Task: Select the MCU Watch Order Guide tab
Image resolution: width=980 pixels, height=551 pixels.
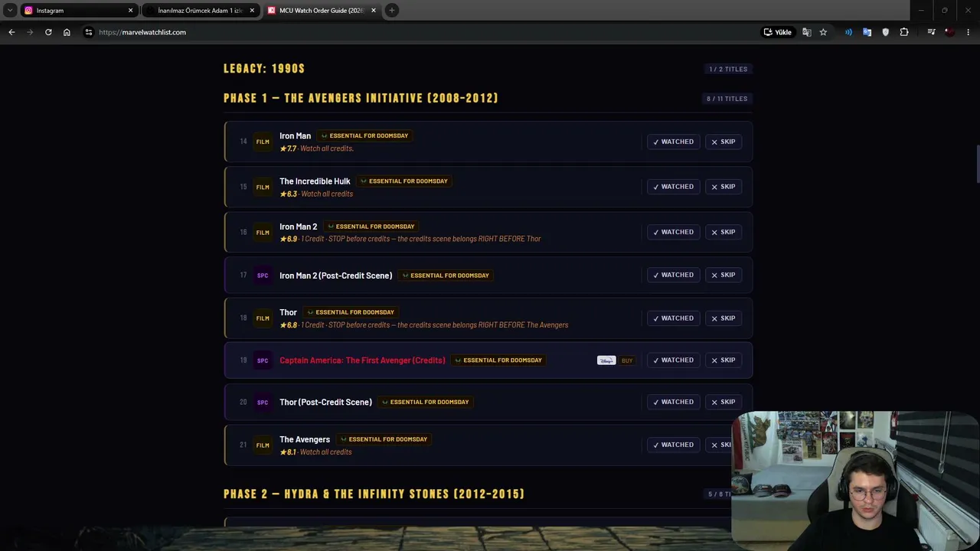Action: pyautogui.click(x=322, y=10)
